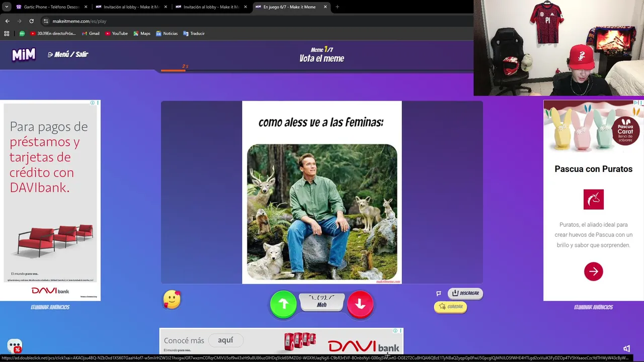The image size is (644, 362).
Task: Open the emoji reaction picker
Action: (x=172, y=300)
